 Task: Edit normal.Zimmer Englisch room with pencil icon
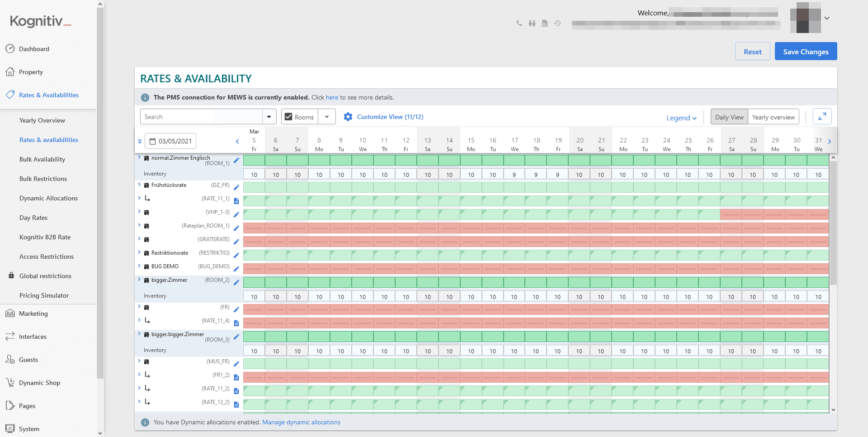(236, 161)
